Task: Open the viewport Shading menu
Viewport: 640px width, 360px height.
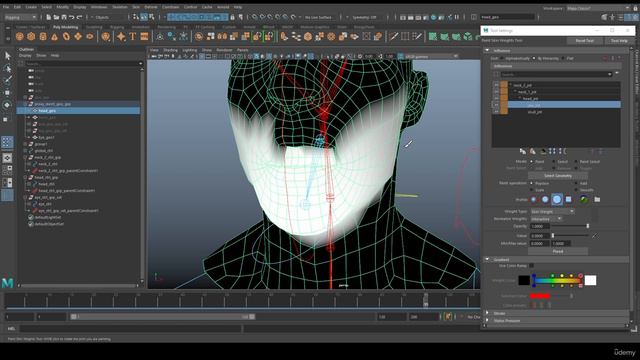Action: tap(171, 50)
